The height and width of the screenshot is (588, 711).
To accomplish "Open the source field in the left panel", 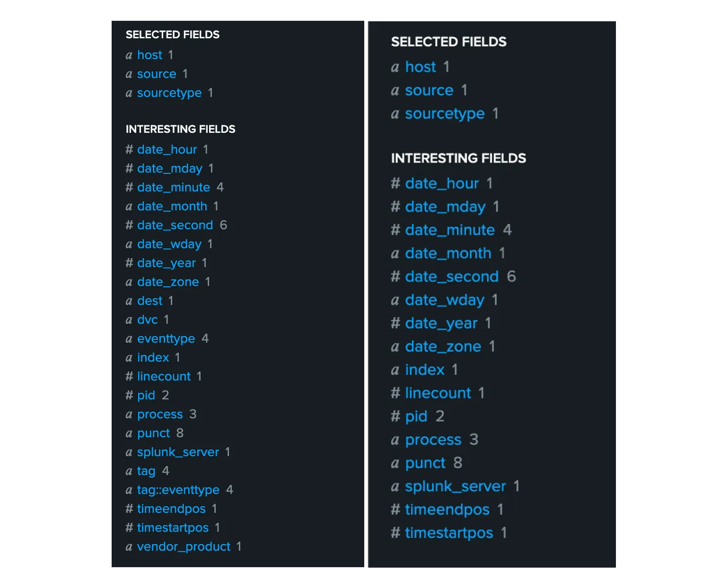I will (157, 74).
